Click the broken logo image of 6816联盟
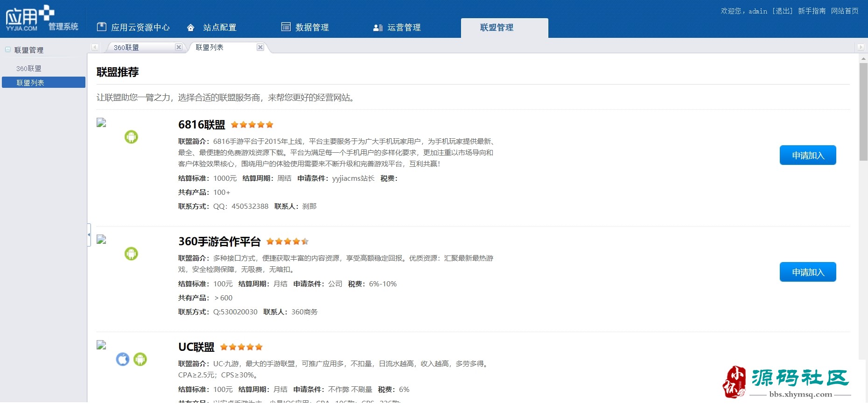Viewport: 868px width, 405px height. pyautogui.click(x=101, y=122)
